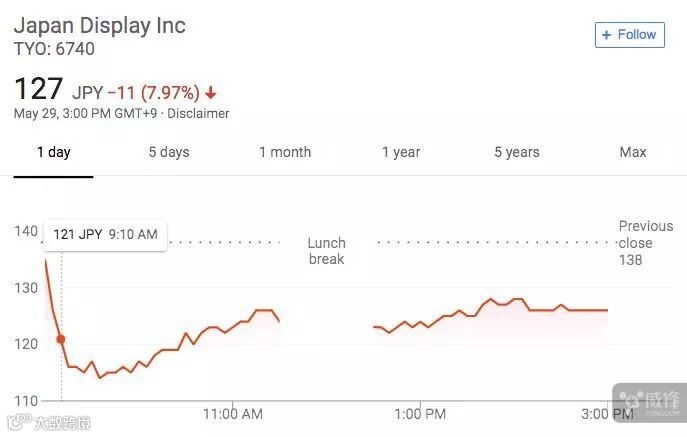Click the Previous close 138 label
This screenshot has width=687, height=437.
pos(646,243)
